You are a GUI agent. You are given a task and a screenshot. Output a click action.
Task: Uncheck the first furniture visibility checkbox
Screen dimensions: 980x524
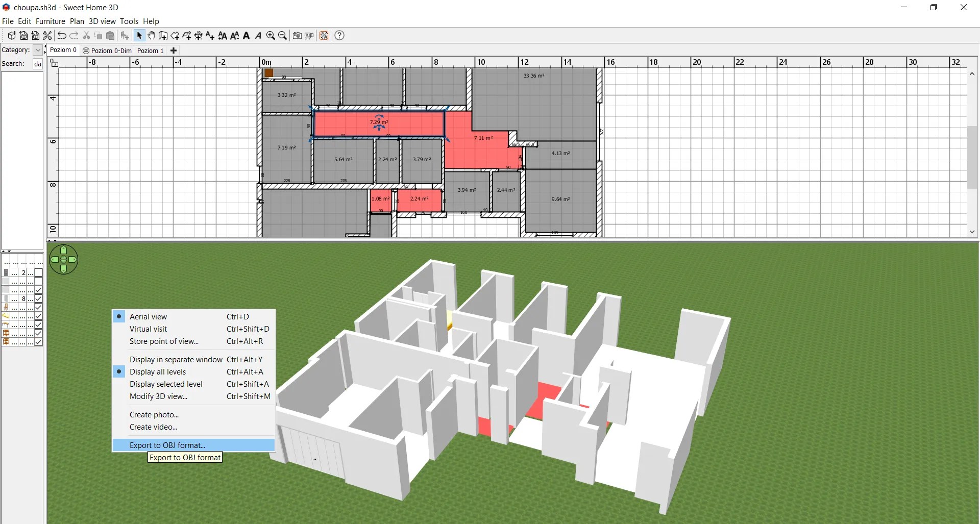38,272
